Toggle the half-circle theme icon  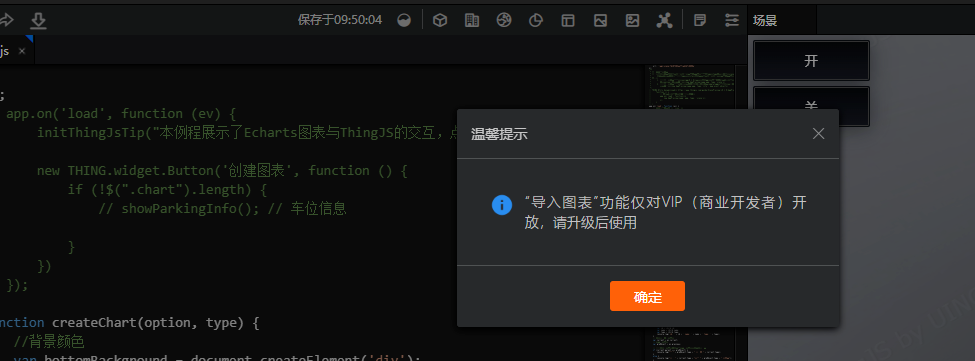405,21
